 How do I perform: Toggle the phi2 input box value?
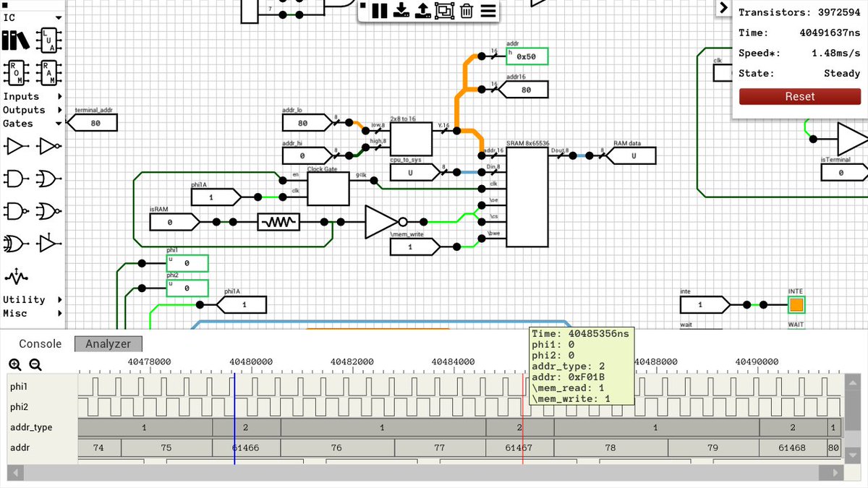click(x=187, y=288)
